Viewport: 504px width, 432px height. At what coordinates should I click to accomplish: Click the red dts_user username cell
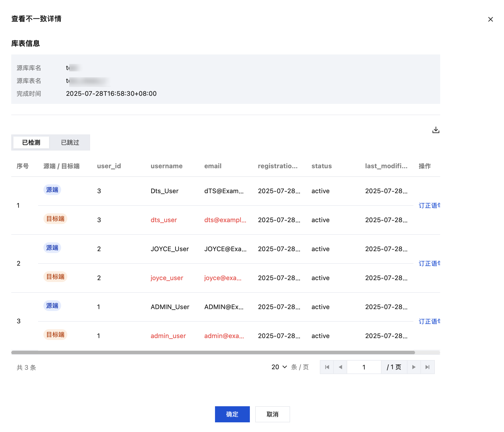[164, 220]
